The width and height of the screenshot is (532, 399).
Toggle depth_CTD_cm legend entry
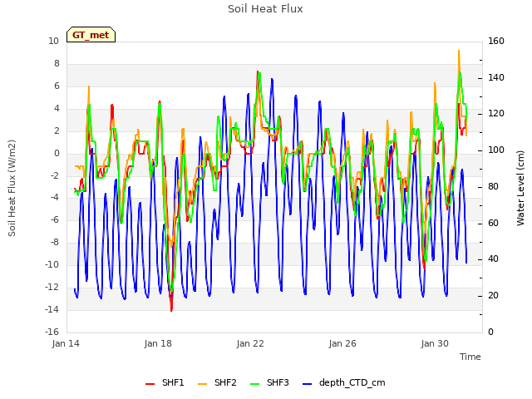343,382
